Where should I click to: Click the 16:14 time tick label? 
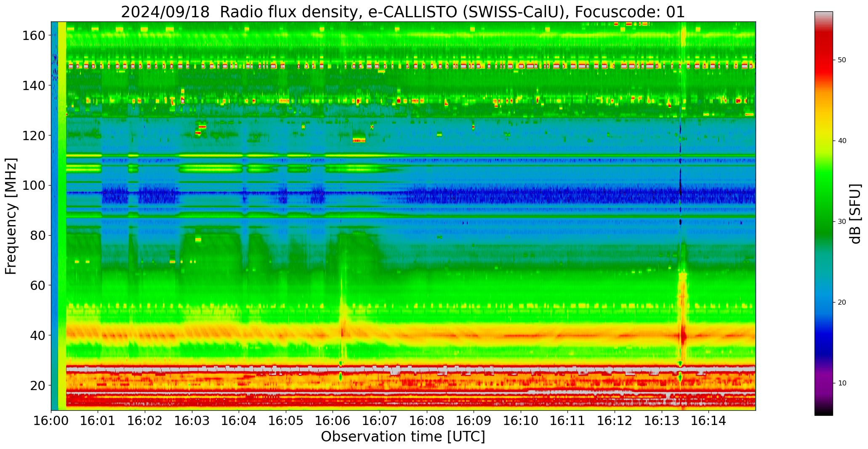coord(708,421)
